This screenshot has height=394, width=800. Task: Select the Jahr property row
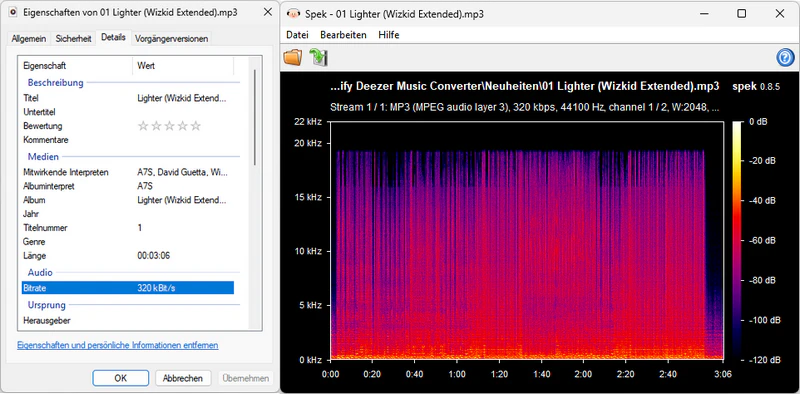[128, 214]
